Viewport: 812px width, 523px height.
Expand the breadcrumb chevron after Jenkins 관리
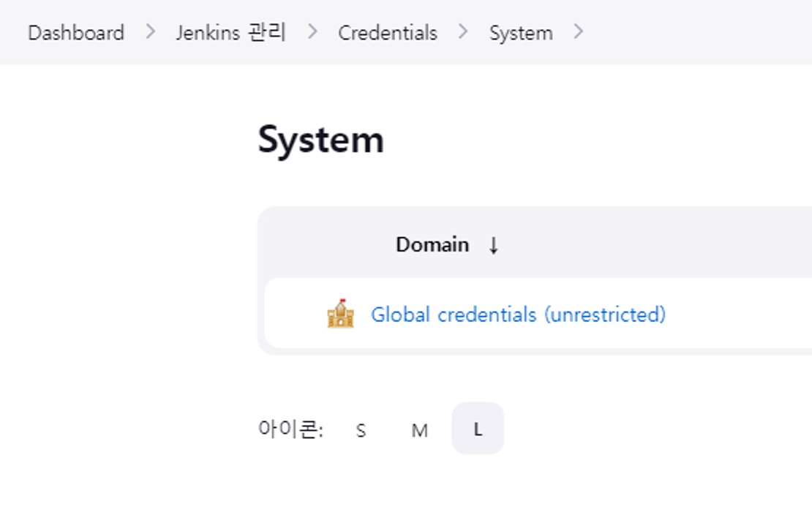click(x=313, y=32)
